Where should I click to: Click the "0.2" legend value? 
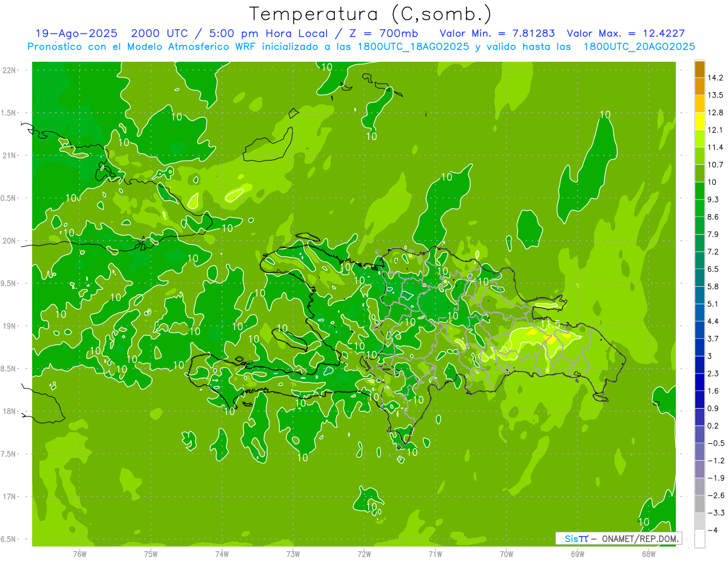(x=714, y=426)
